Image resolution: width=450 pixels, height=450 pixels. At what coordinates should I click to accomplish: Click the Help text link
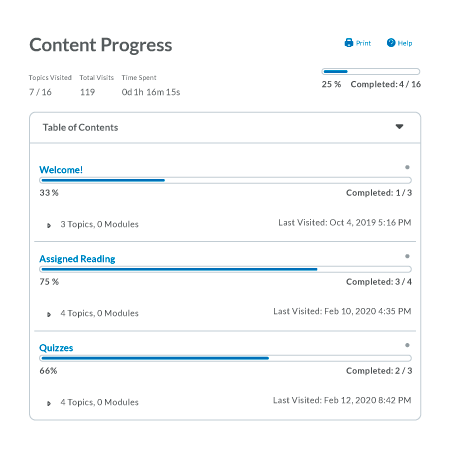tap(405, 43)
